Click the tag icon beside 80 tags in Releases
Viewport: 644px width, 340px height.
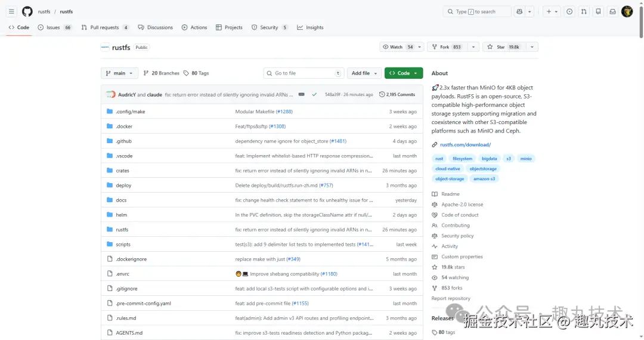click(x=435, y=332)
